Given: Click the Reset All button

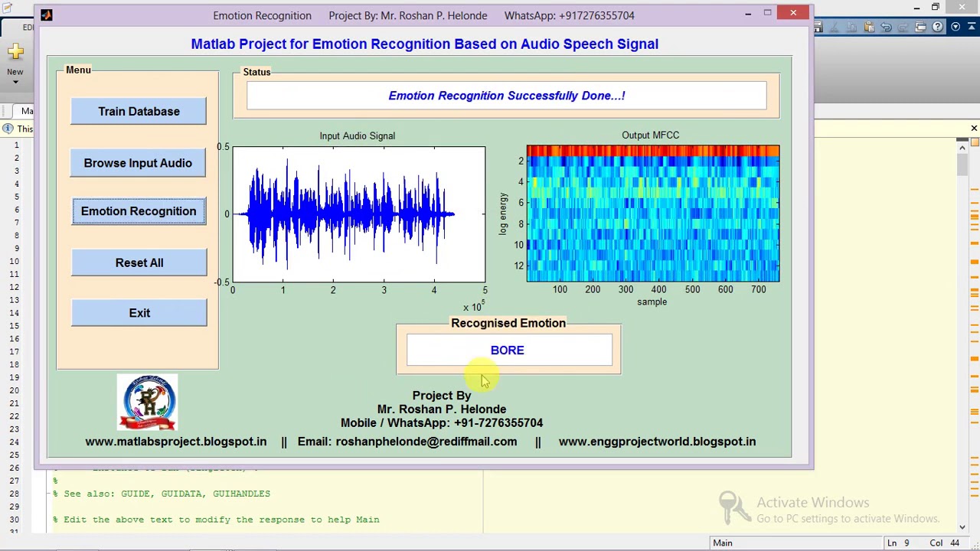Looking at the screenshot, I should click(139, 262).
